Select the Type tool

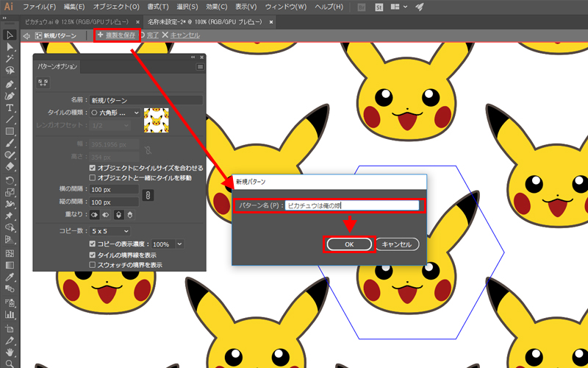[10, 108]
